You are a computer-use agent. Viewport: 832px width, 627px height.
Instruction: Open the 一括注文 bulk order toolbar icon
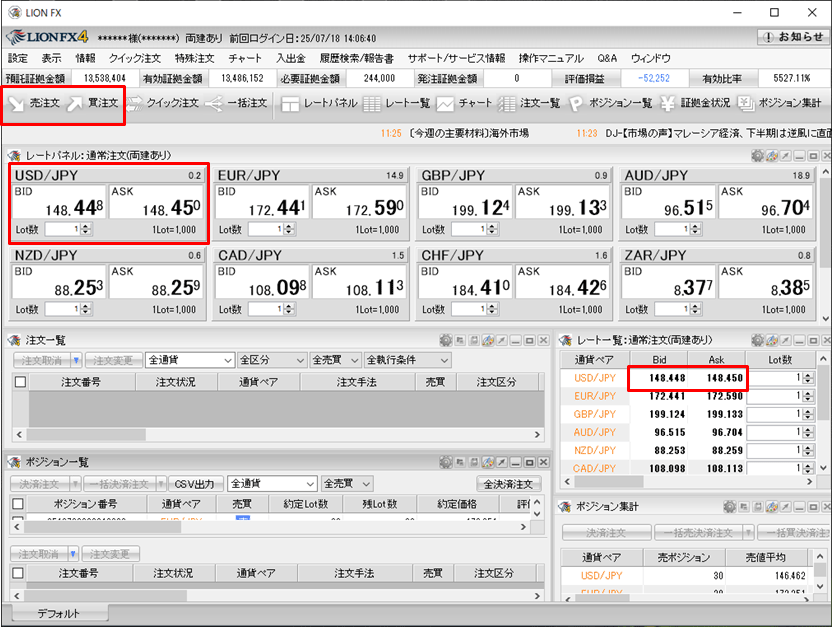[x=236, y=103]
